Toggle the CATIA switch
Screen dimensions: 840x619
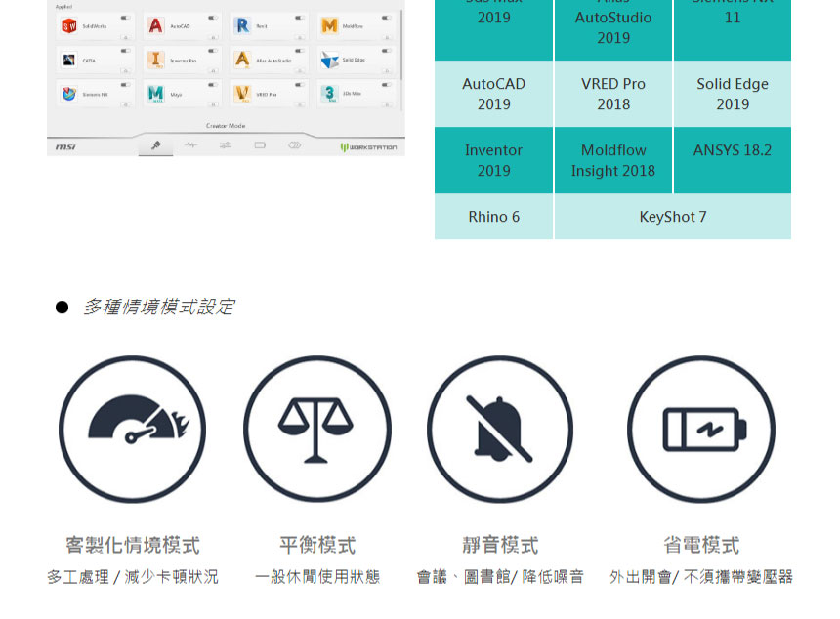[125, 51]
